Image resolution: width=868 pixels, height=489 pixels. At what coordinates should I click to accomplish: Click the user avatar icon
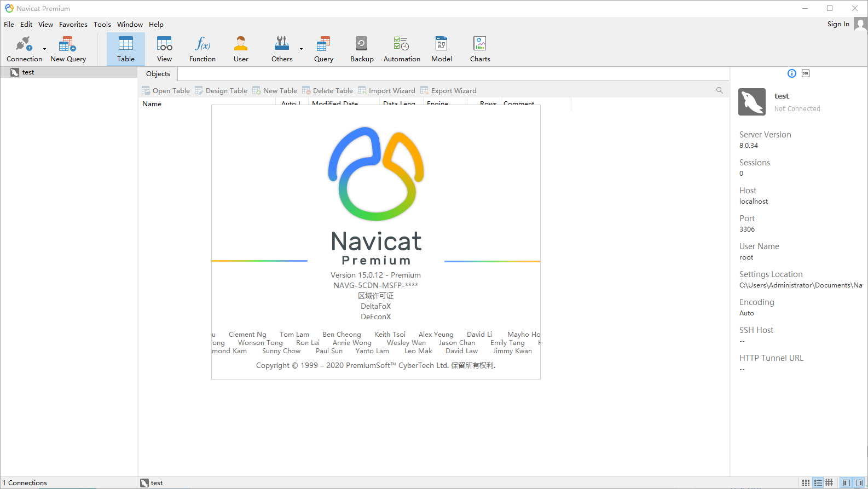pos(860,25)
